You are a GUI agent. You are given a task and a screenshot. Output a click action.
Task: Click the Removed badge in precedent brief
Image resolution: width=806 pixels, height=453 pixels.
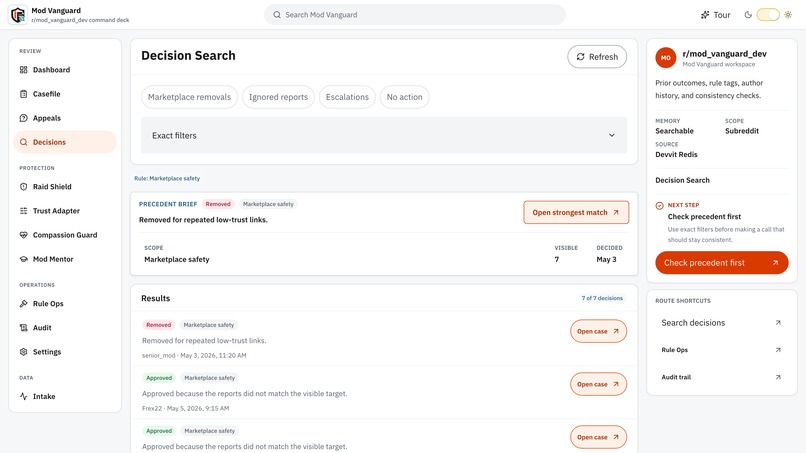pyautogui.click(x=218, y=204)
